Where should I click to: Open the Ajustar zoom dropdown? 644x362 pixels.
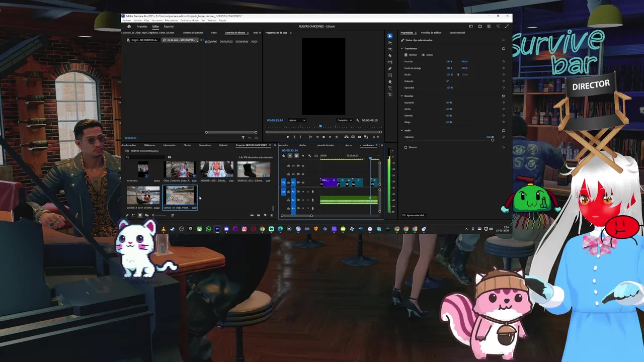pos(297,120)
